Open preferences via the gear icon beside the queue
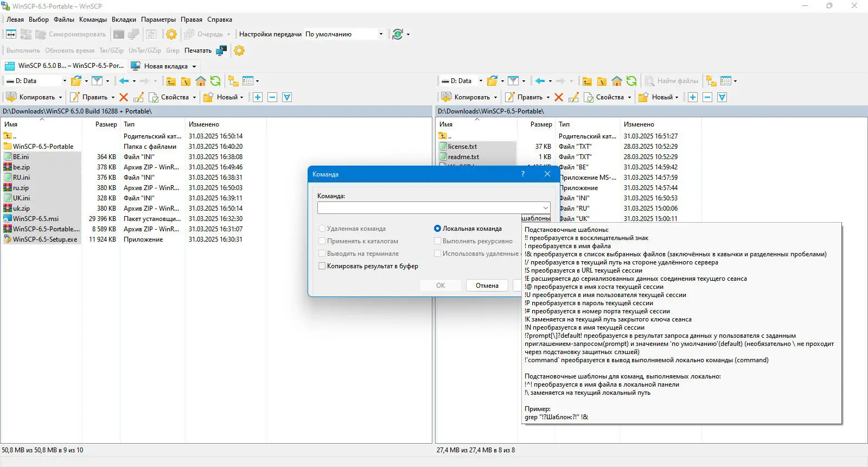Image resolution: width=868 pixels, height=467 pixels. pyautogui.click(x=171, y=34)
